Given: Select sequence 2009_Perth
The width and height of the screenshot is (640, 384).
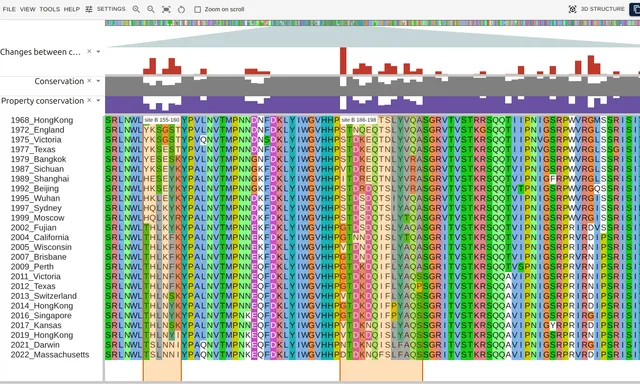Looking at the screenshot, I should (x=32, y=267).
